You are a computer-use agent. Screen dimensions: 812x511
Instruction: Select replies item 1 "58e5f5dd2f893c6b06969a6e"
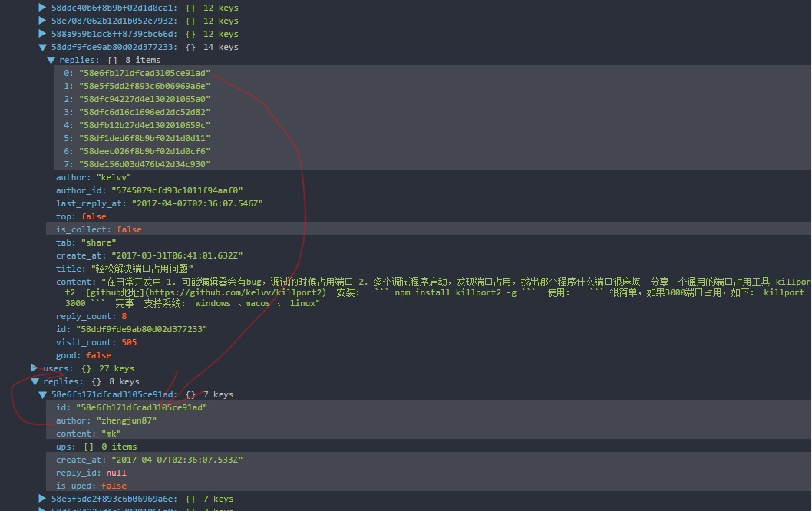coord(432,86)
